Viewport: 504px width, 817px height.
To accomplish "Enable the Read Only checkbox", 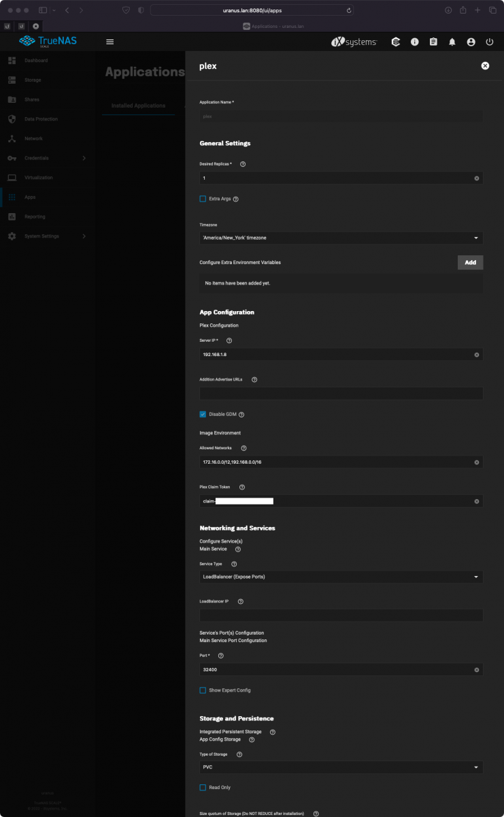I will 203,787.
